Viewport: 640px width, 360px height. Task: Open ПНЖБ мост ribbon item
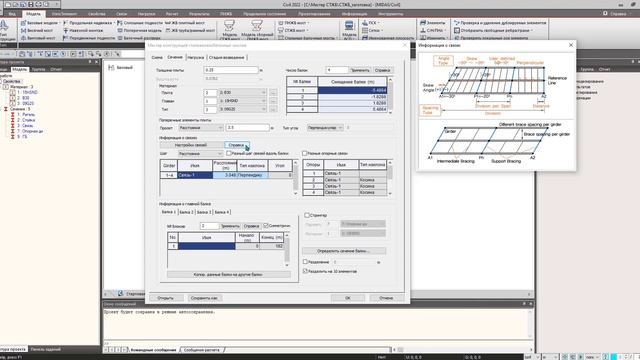pyautogui.click(x=294, y=23)
